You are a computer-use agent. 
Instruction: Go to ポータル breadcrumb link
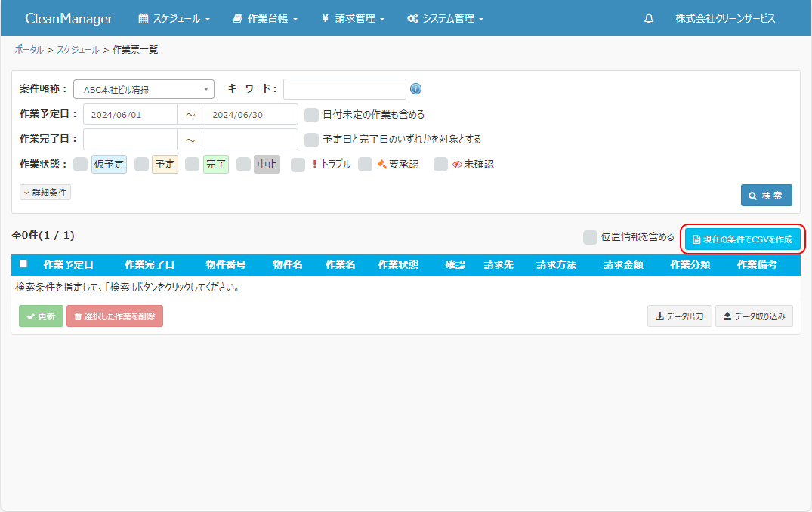tap(29, 50)
